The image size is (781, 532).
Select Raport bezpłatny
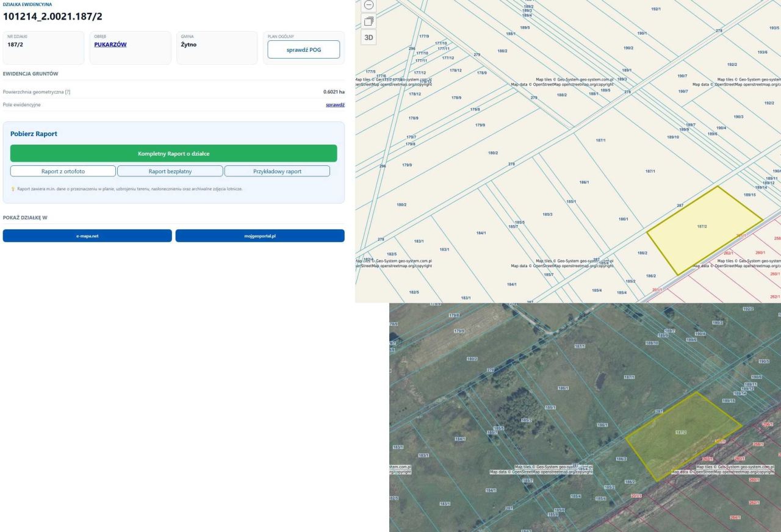pos(170,171)
